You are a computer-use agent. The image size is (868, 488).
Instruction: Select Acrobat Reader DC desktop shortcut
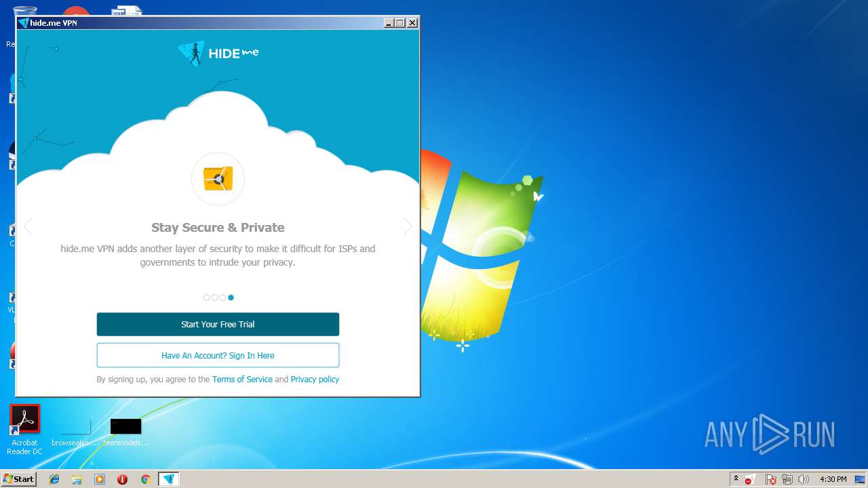click(x=24, y=430)
